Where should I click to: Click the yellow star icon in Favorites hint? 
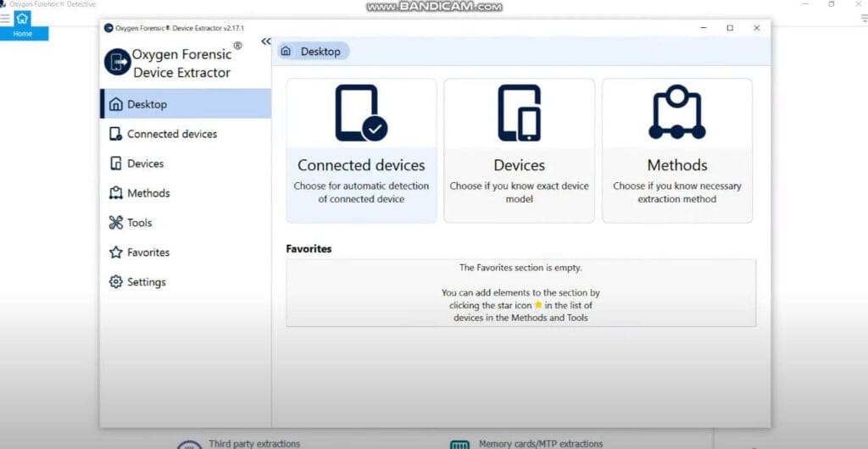coord(537,305)
